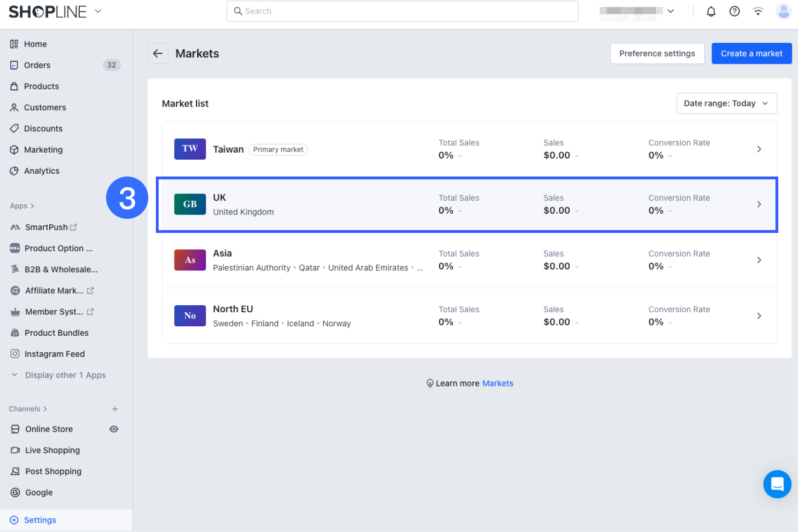The width and height of the screenshot is (798, 532).
Task: Expand Display other 1 Apps
Action: point(59,375)
